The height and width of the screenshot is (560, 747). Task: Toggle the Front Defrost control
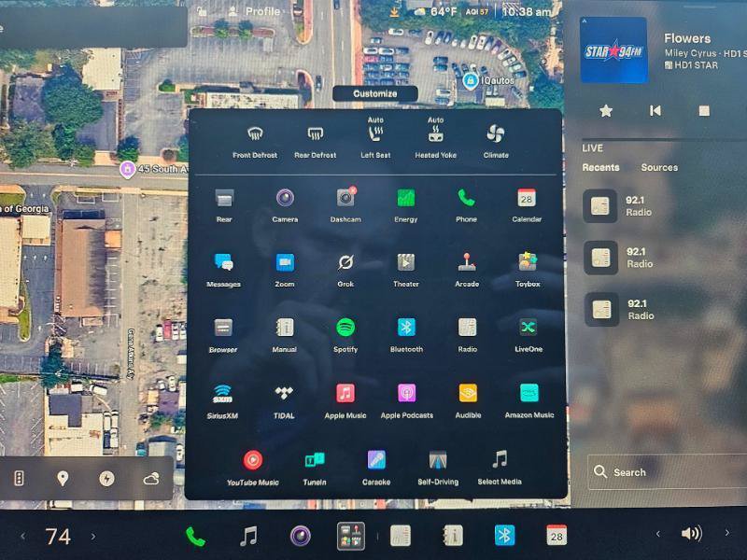[x=255, y=141]
